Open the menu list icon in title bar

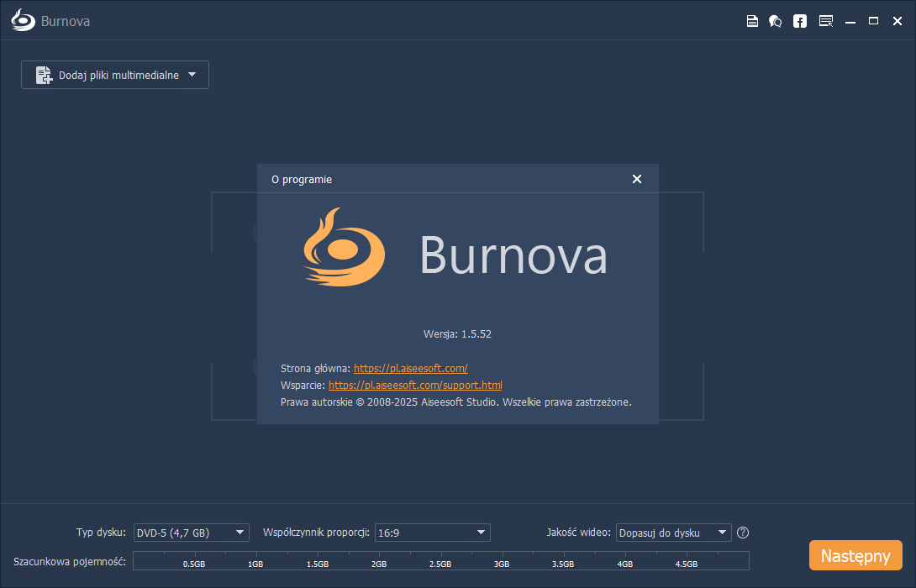(x=826, y=21)
